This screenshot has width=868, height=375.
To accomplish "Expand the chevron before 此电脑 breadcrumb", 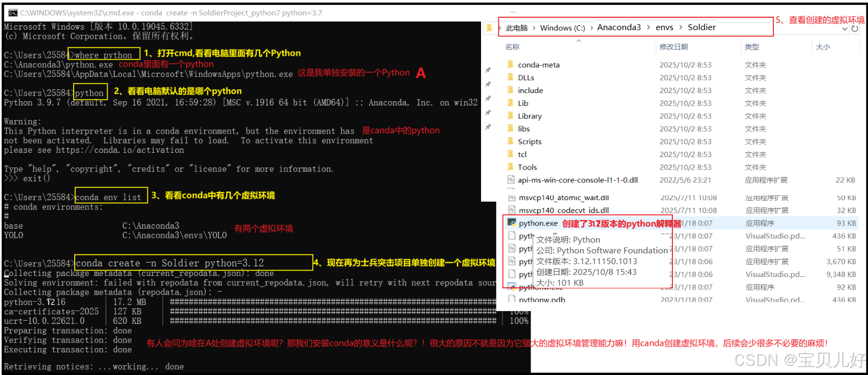I will [x=500, y=28].
